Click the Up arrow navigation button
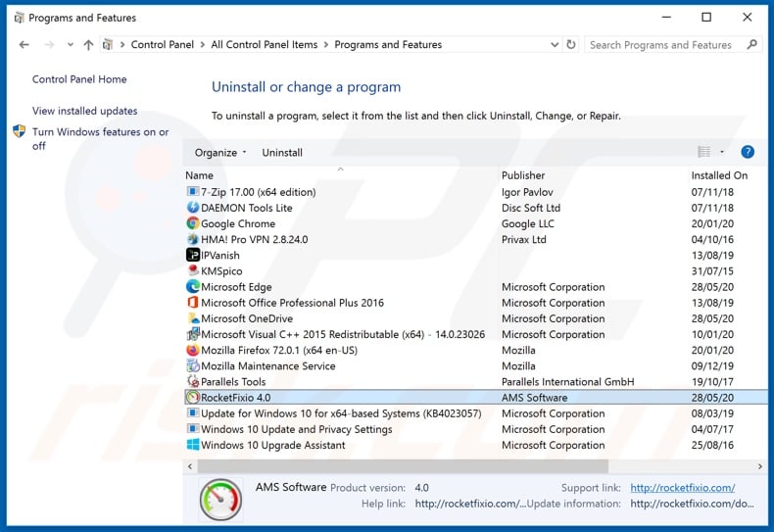 (x=88, y=45)
